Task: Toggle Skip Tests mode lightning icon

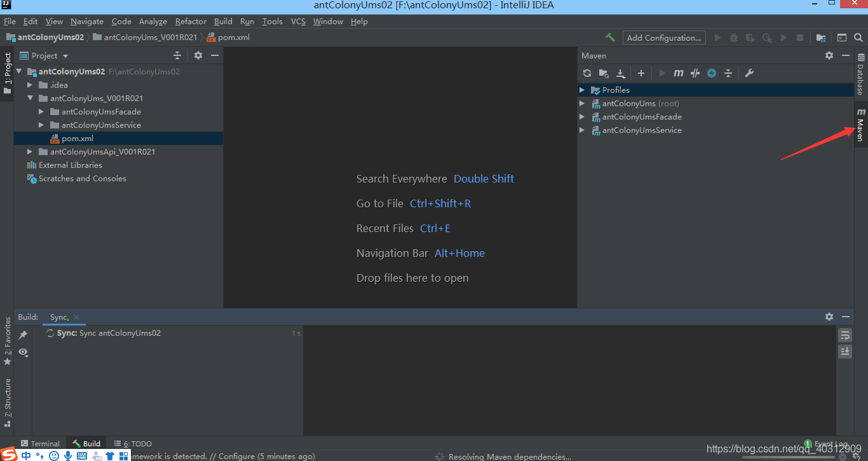Action: click(x=712, y=73)
